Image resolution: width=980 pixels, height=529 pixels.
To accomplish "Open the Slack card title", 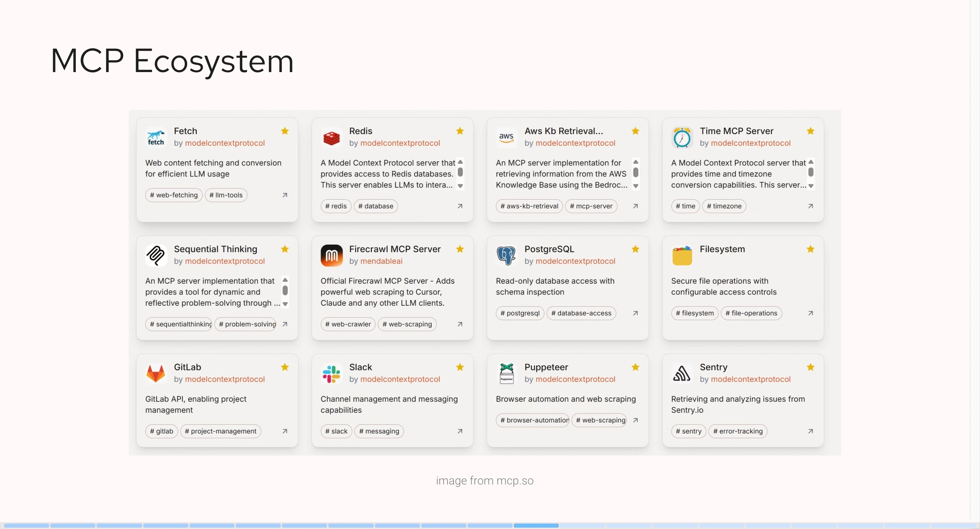I will (360, 367).
